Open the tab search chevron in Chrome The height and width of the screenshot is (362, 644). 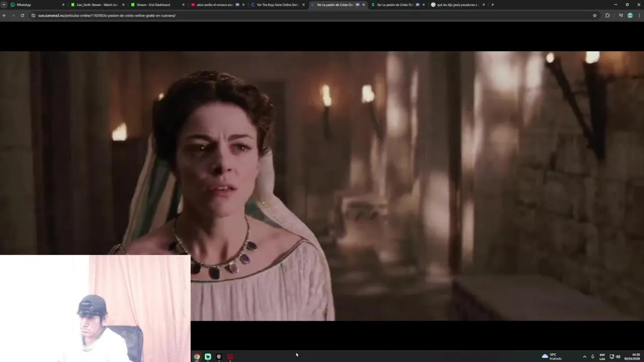(4, 5)
